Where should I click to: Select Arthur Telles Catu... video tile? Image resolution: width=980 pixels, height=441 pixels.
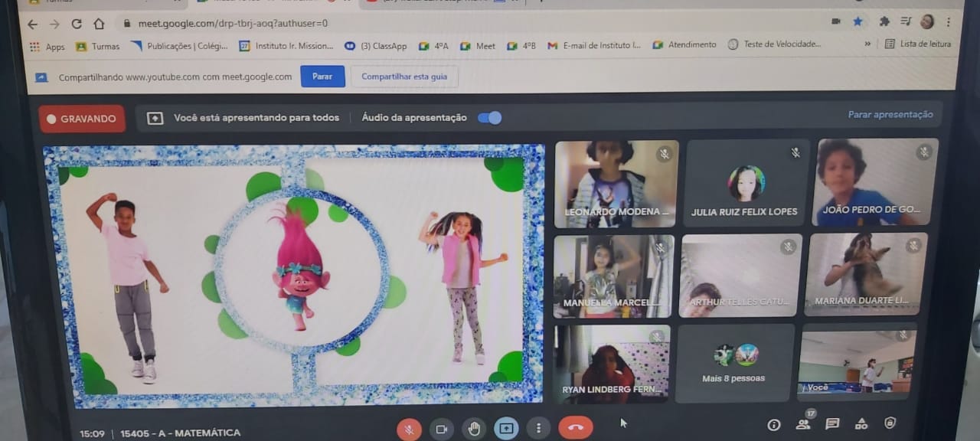click(x=740, y=276)
